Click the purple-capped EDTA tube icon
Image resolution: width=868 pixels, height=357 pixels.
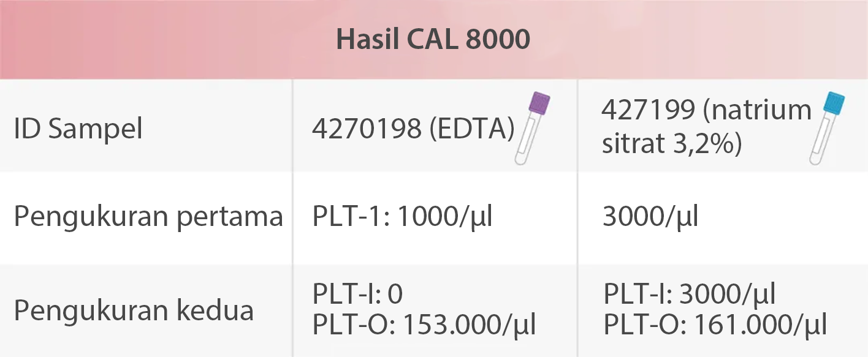(x=532, y=127)
